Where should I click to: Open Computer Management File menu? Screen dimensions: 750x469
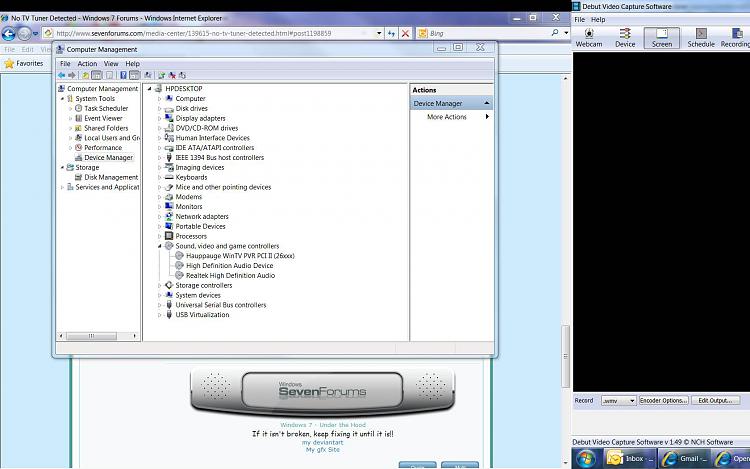[65, 64]
